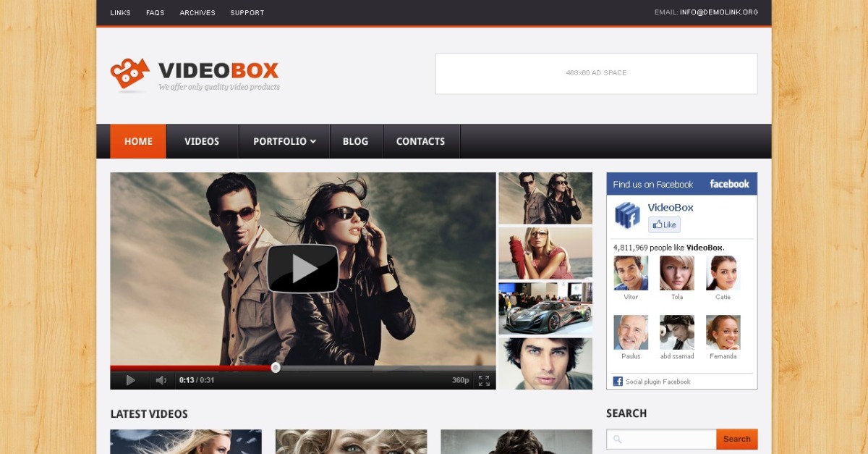Screen dimensions: 868x454
Task: Click the Facebook Like thumbs-up button
Action: point(664,225)
